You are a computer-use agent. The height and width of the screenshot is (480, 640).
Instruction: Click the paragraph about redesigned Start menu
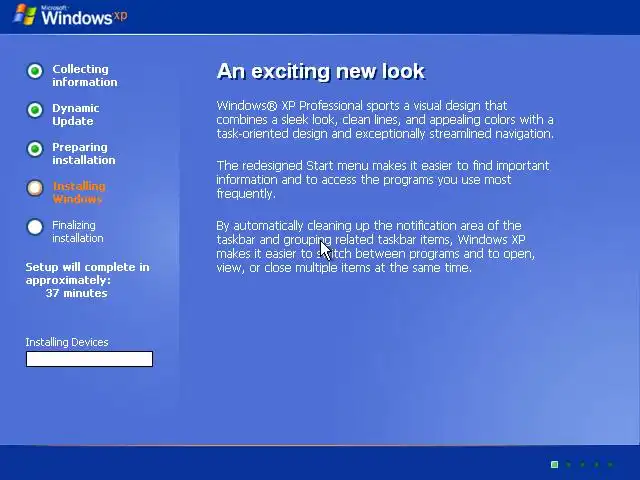click(382, 180)
